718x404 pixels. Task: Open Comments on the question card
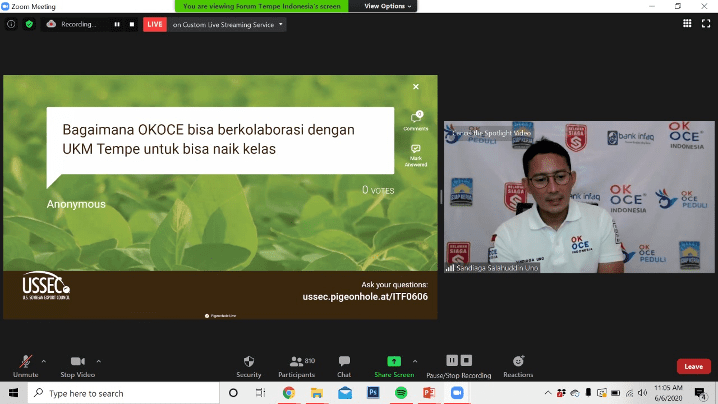coord(415,120)
